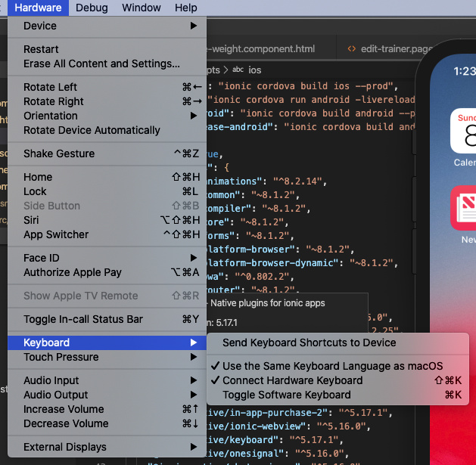
Task: Select Home menu item
Action: pyautogui.click(x=107, y=177)
